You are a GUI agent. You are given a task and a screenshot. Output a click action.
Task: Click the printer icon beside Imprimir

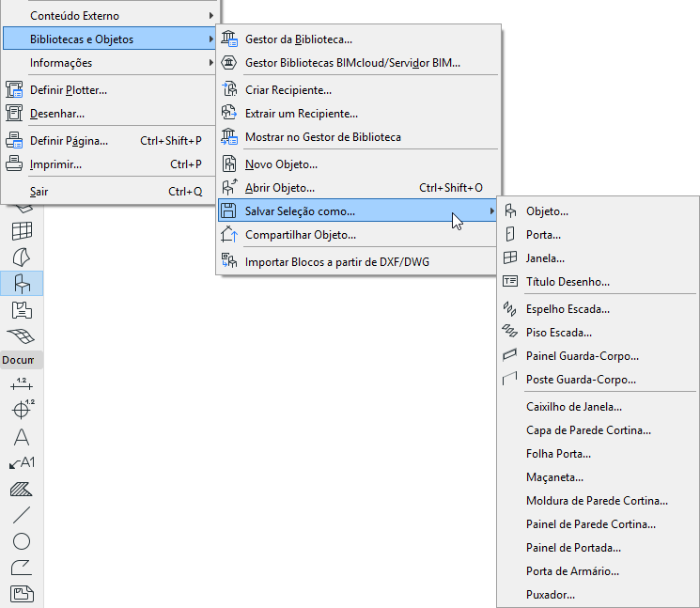(14, 164)
